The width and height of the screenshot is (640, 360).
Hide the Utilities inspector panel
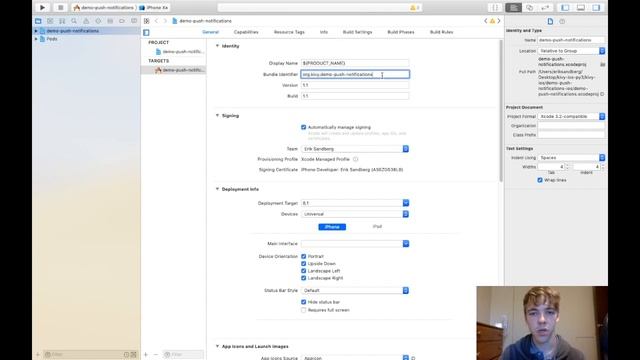[596, 7]
